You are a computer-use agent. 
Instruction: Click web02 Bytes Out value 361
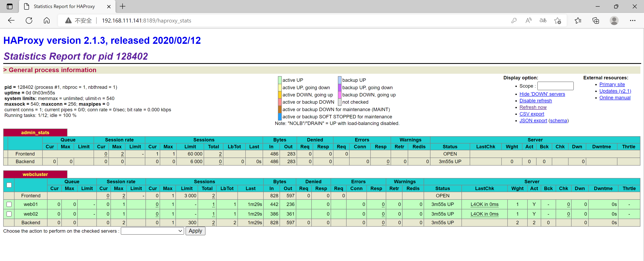pyautogui.click(x=290, y=214)
